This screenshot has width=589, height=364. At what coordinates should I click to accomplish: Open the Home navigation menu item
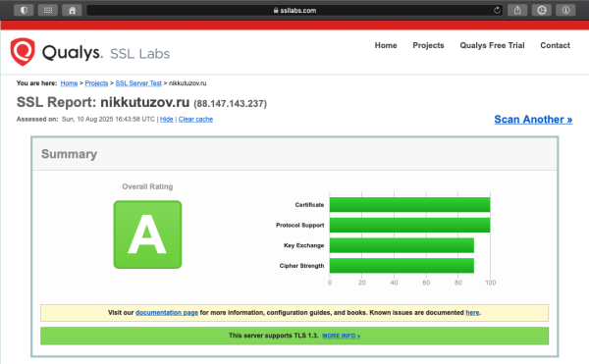point(386,45)
